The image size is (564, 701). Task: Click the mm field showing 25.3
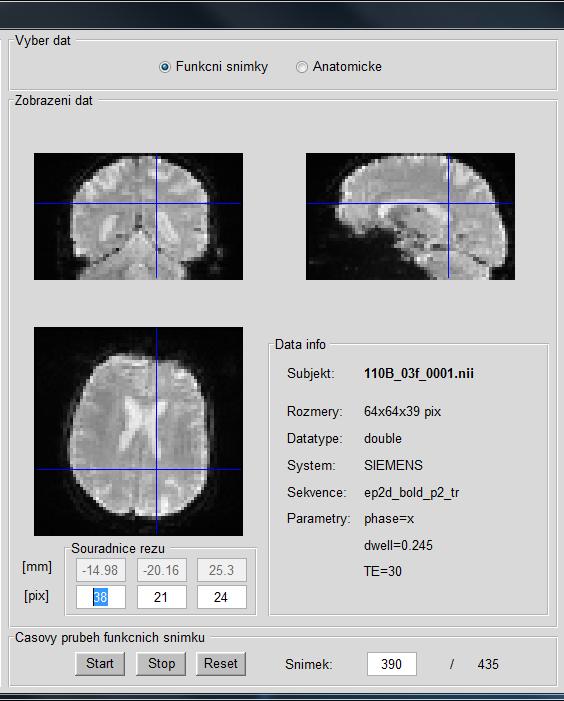pos(222,570)
